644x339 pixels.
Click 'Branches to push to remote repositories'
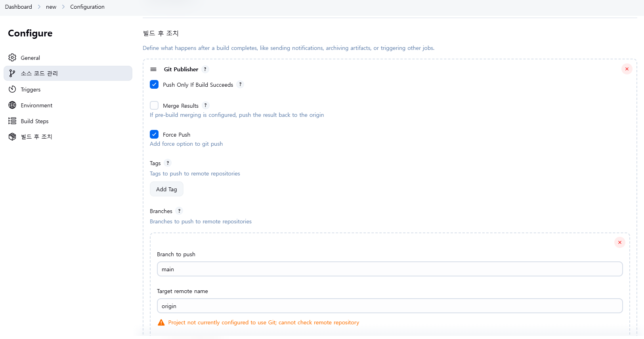[201, 221]
